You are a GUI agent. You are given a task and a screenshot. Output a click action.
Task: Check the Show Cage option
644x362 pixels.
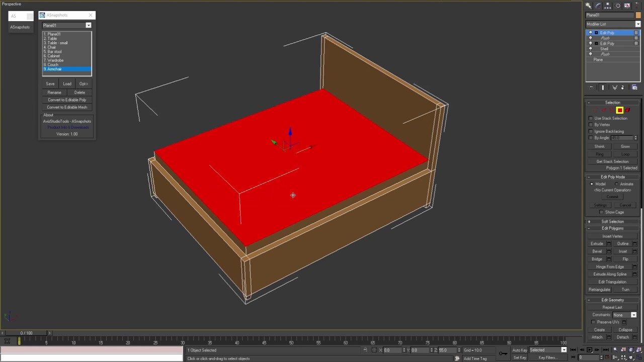tap(601, 212)
